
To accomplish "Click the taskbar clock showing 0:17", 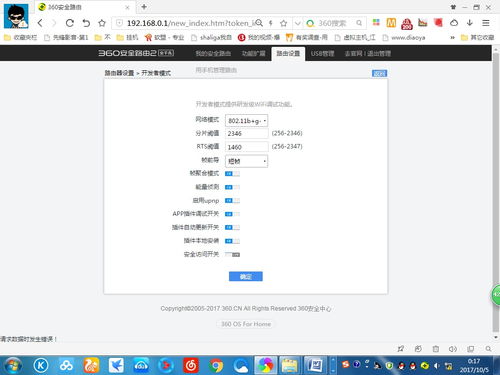I will (x=474, y=366).
